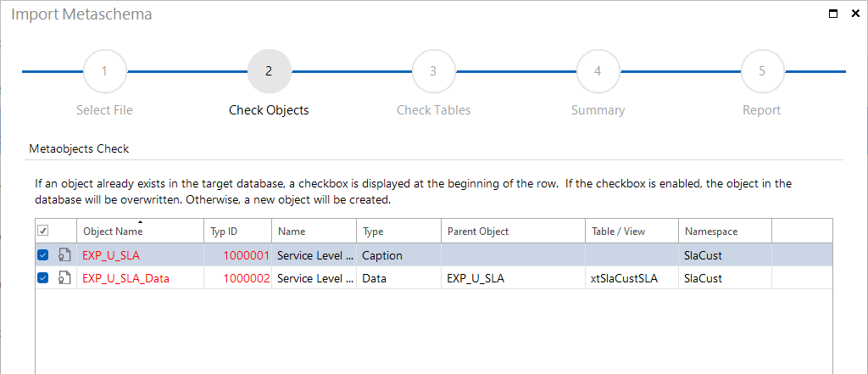Open step 4 Summary
This screenshot has height=374, width=868.
[598, 71]
